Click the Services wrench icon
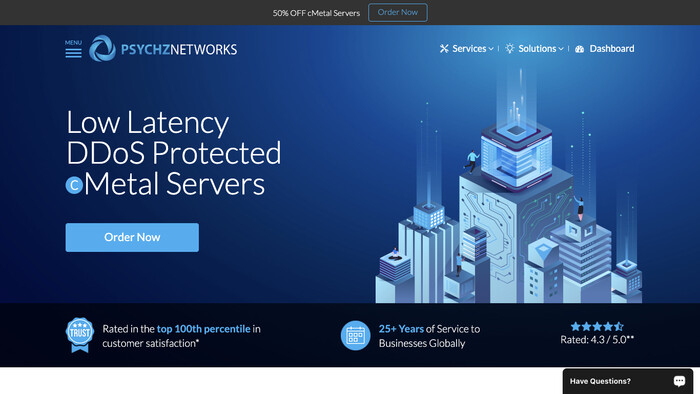Image resolution: width=700 pixels, height=394 pixels. (444, 49)
